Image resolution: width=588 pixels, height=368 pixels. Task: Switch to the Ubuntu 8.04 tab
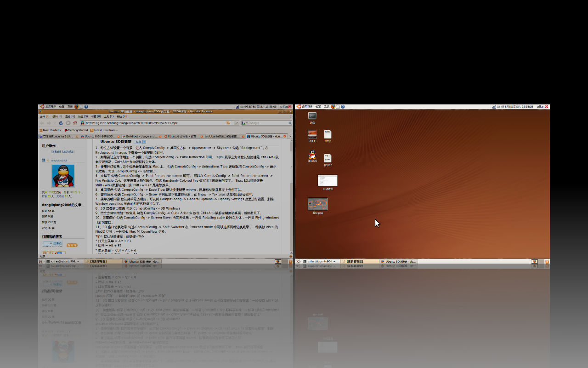(x=100, y=136)
